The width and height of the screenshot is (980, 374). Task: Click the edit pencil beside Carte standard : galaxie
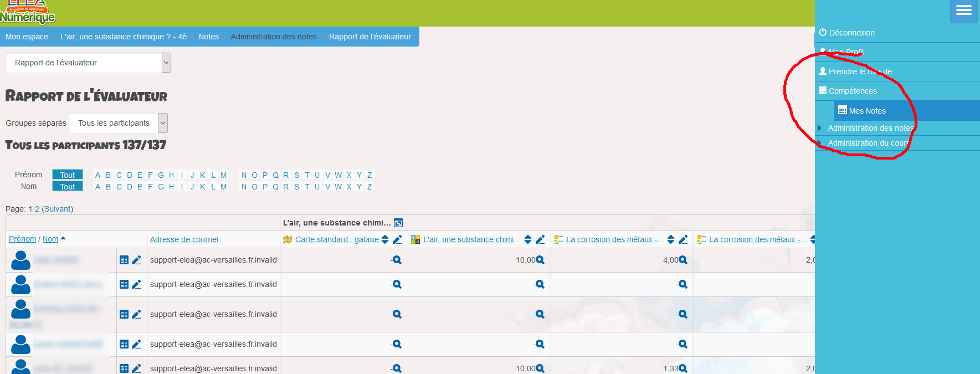[397, 239]
